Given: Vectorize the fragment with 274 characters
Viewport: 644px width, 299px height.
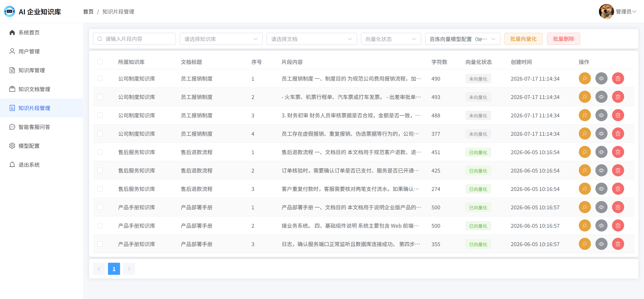Looking at the screenshot, I should pos(585,189).
